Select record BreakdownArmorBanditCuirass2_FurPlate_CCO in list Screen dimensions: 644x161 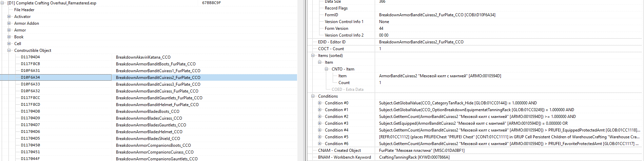pyautogui.click(x=158, y=78)
